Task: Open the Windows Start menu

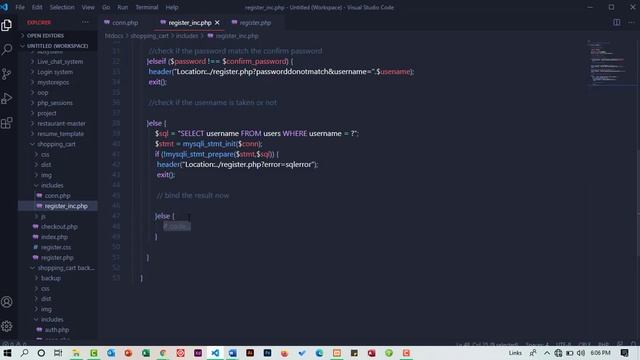Action: click(x=7, y=353)
